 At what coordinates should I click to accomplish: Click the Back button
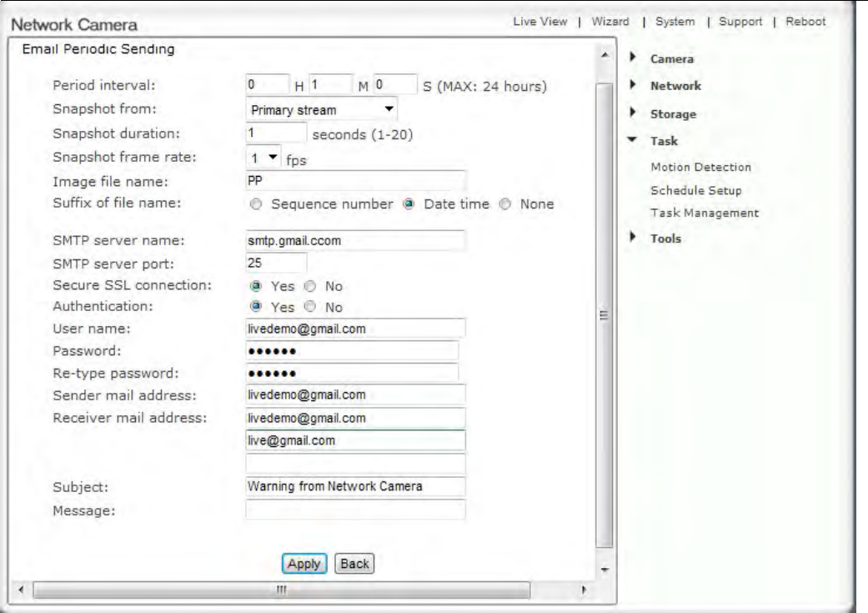pos(354,564)
